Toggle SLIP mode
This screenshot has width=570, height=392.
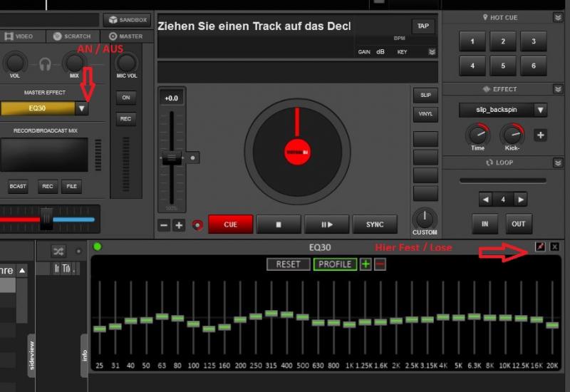pos(425,96)
